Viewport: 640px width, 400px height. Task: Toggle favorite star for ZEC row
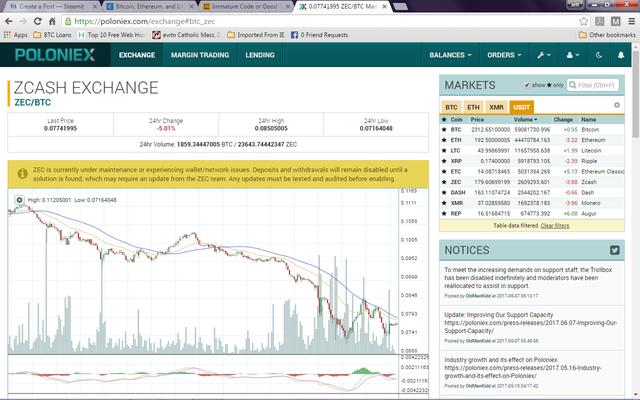coord(444,182)
